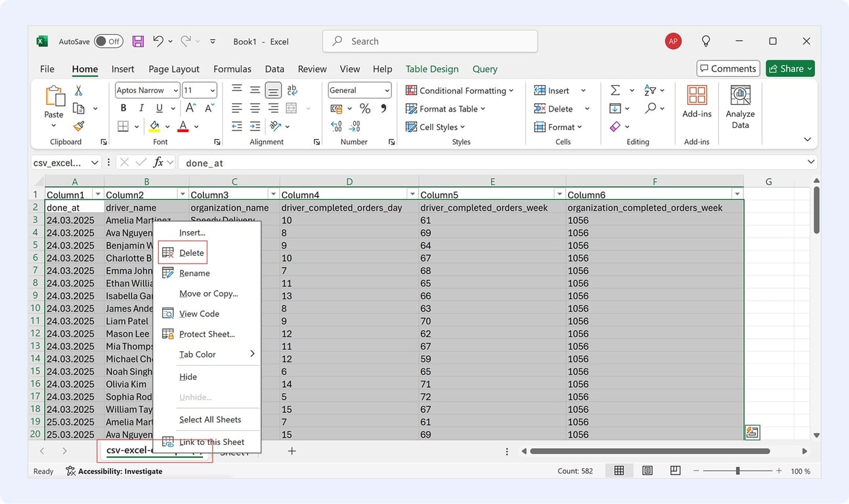The width and height of the screenshot is (849, 504).
Task: Apply the yellow fill color bucket
Action: (x=155, y=126)
